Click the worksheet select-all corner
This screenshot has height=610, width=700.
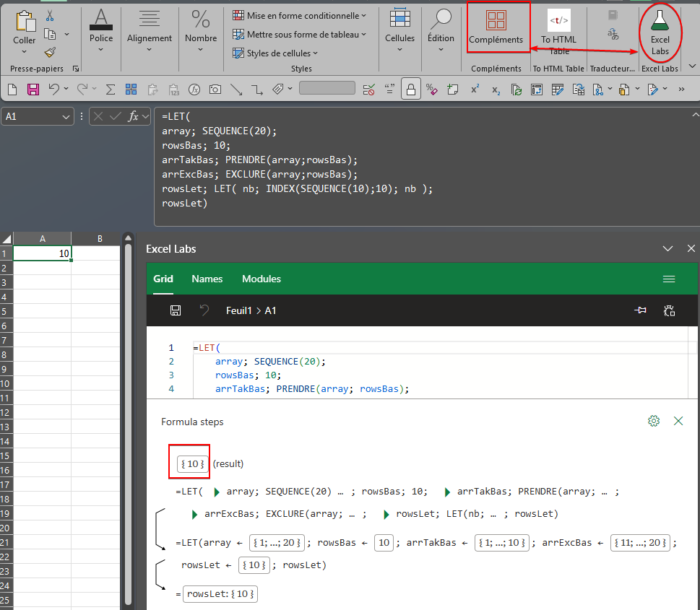tap(7, 239)
